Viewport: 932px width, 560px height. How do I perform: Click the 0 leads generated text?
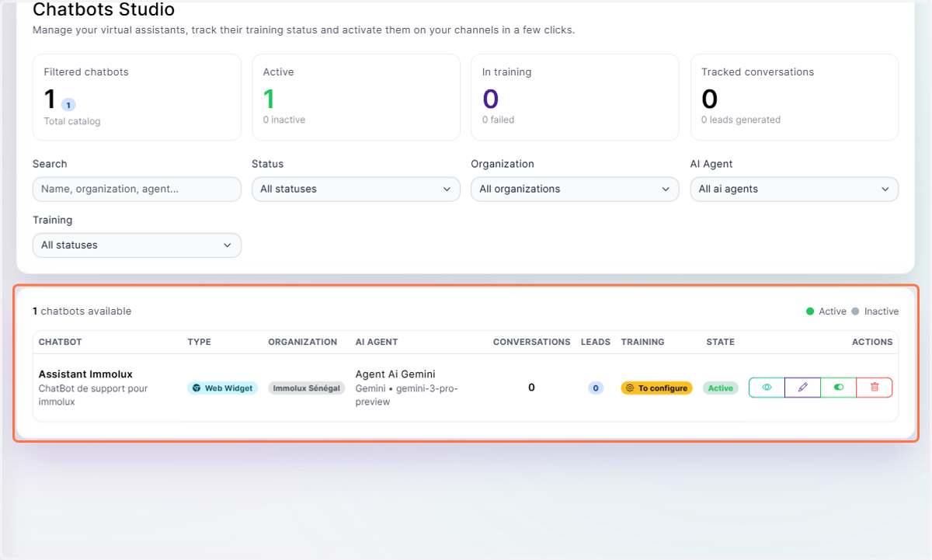pos(741,120)
